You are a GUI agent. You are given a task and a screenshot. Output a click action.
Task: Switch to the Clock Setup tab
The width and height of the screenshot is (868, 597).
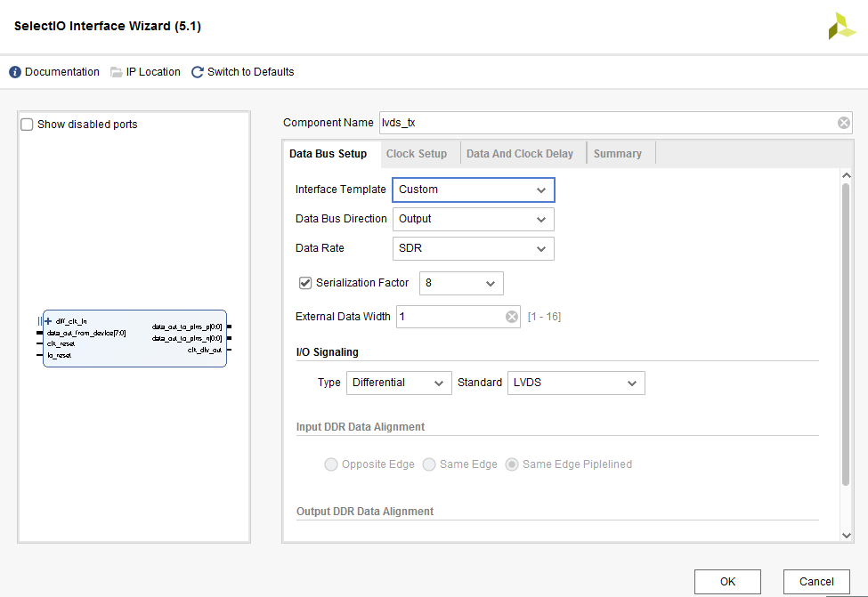(417, 154)
